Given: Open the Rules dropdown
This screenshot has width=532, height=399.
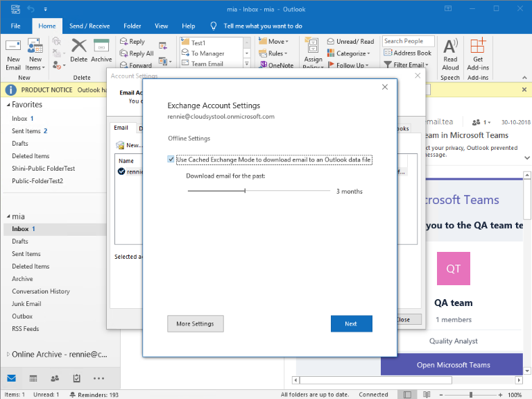Looking at the screenshot, I should tap(273, 53).
